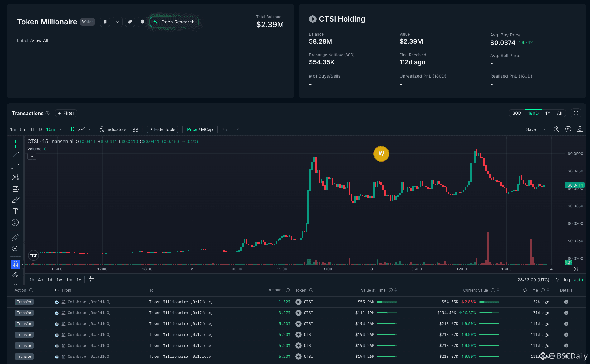Select the ruler measure tool
The image size is (590, 364).
tap(15, 238)
